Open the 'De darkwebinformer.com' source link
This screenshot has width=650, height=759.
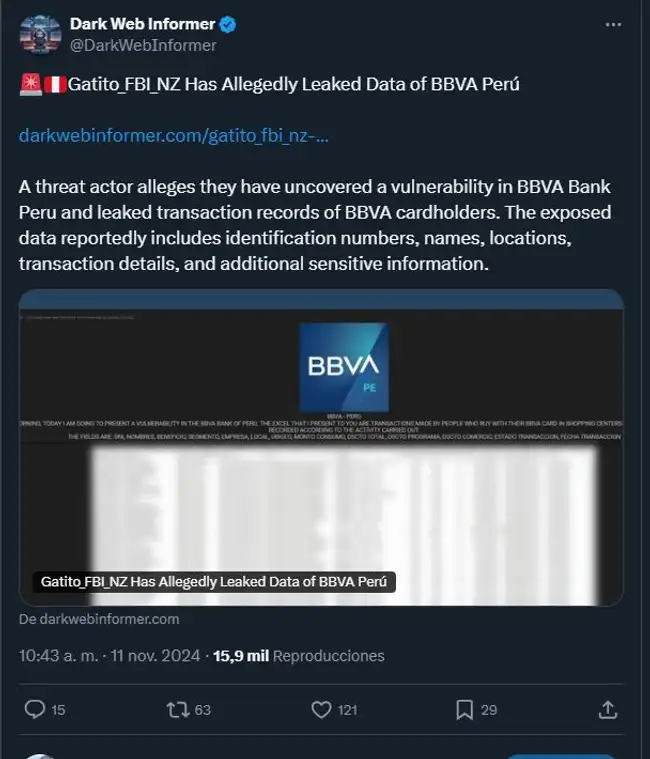tap(99, 619)
